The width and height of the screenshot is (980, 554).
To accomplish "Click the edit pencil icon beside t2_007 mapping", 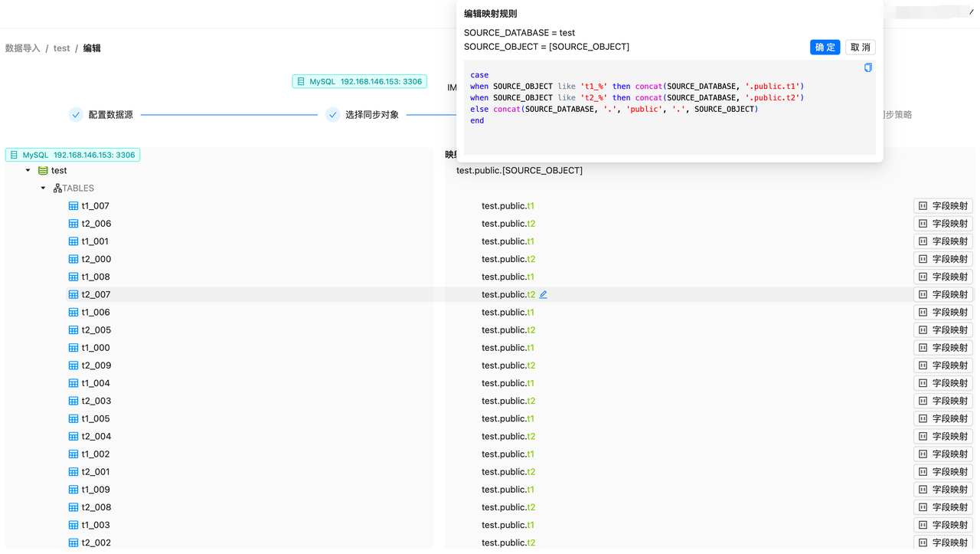I will point(544,294).
